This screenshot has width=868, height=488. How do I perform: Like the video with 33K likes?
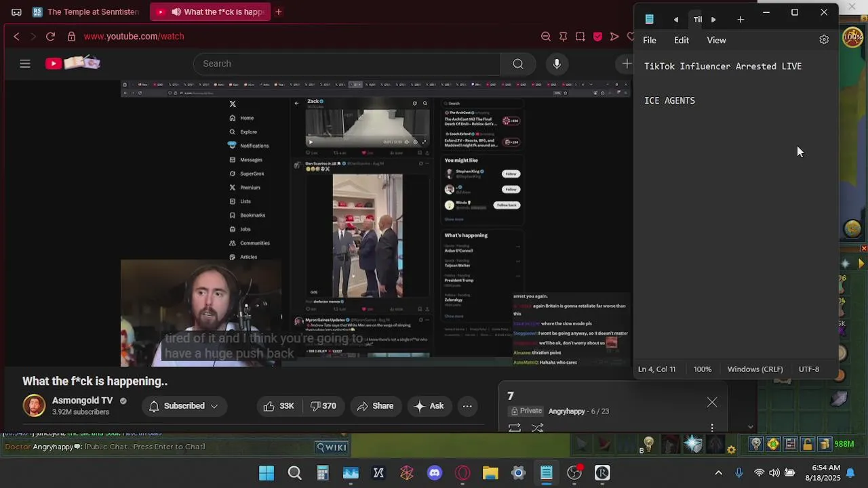[278, 406]
